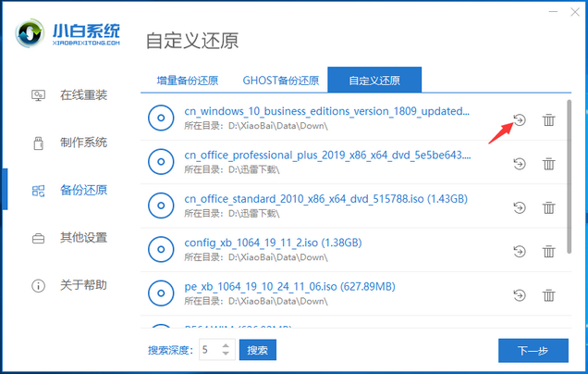
Task: Switch to the GHOST备份还原 tab
Action: [279, 80]
